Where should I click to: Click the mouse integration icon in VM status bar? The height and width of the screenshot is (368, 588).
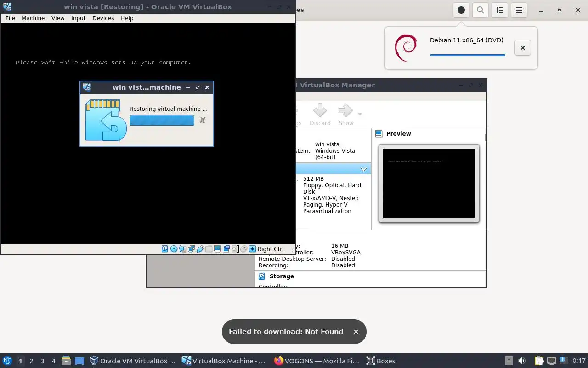tap(244, 249)
